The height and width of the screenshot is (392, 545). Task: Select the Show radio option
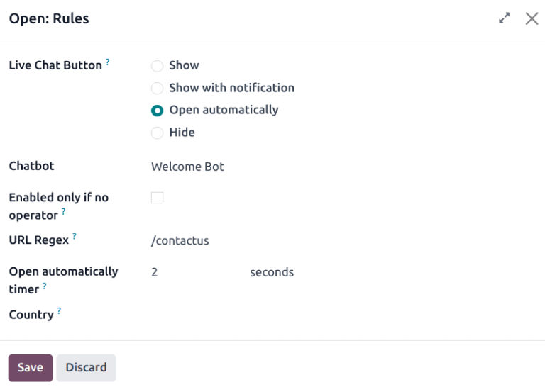[x=158, y=66]
